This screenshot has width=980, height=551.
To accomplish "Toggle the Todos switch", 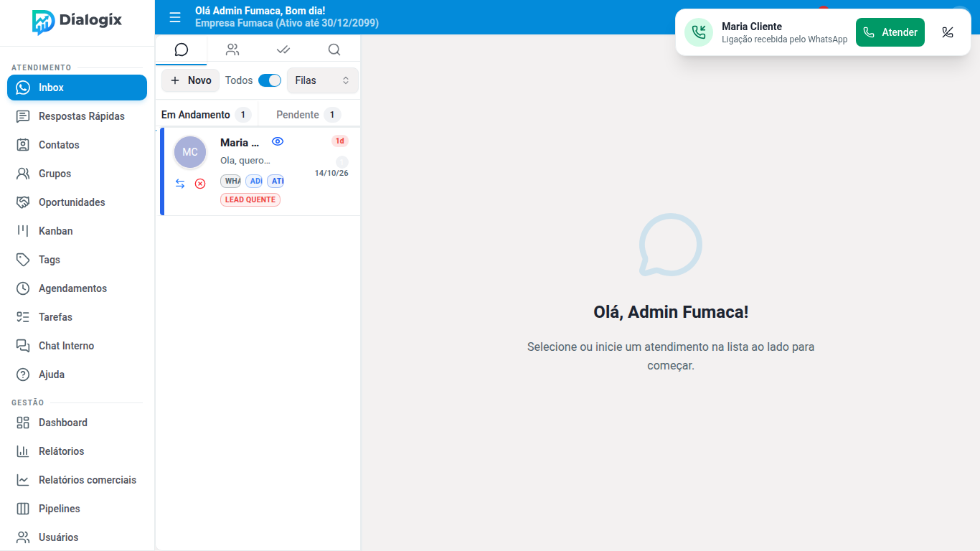I will pyautogui.click(x=270, y=80).
